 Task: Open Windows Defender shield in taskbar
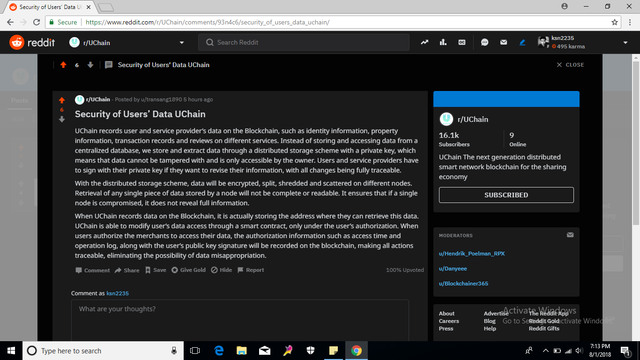point(310,351)
